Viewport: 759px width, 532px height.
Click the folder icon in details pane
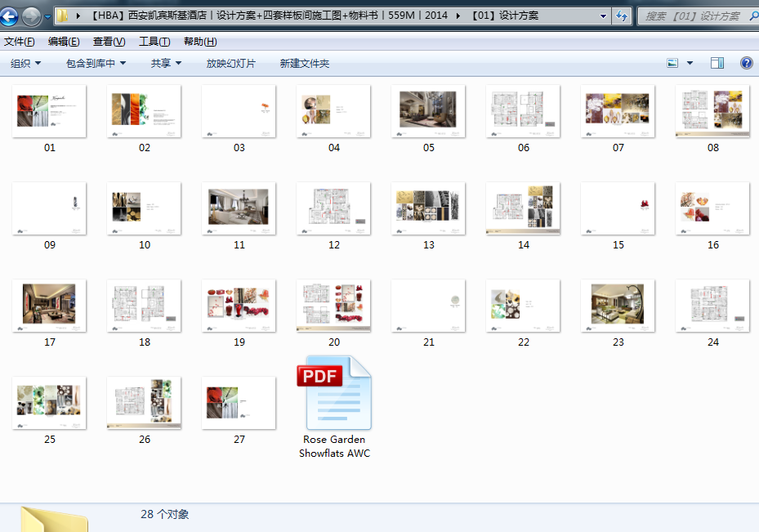[x=54, y=520]
